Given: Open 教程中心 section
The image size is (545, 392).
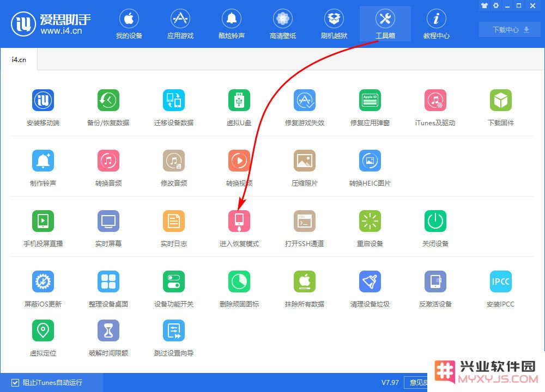Looking at the screenshot, I should point(436,24).
